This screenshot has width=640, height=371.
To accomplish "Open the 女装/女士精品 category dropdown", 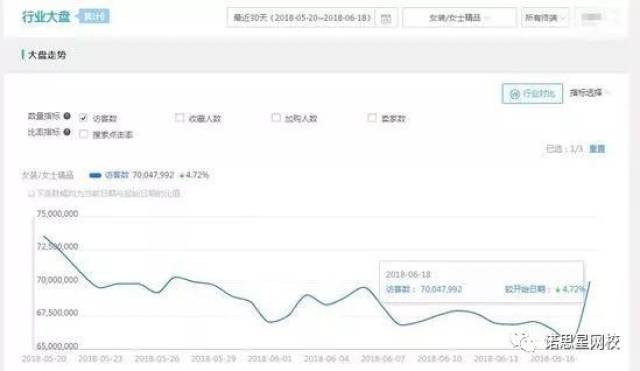I will [x=459, y=18].
